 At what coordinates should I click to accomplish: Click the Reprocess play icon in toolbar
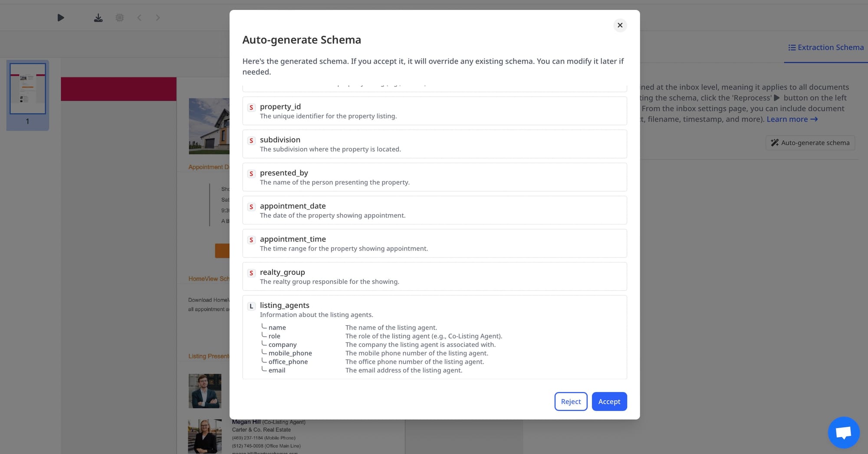tap(61, 18)
